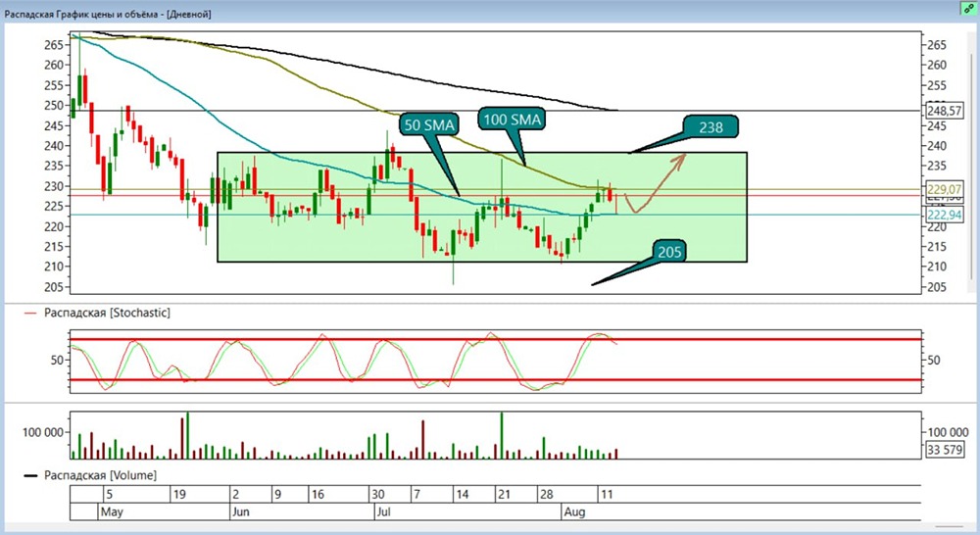Click the 33 579 volume value label
This screenshot has width=980, height=535.
point(945,450)
